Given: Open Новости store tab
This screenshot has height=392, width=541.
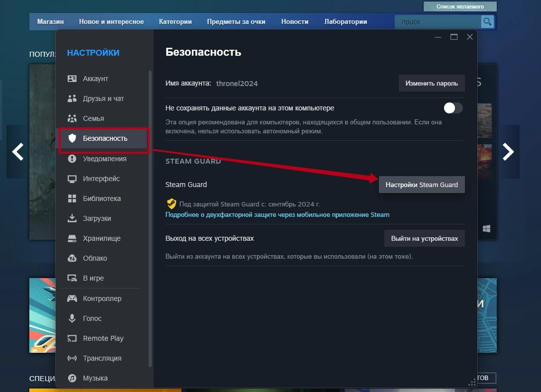Looking at the screenshot, I should 295,22.
